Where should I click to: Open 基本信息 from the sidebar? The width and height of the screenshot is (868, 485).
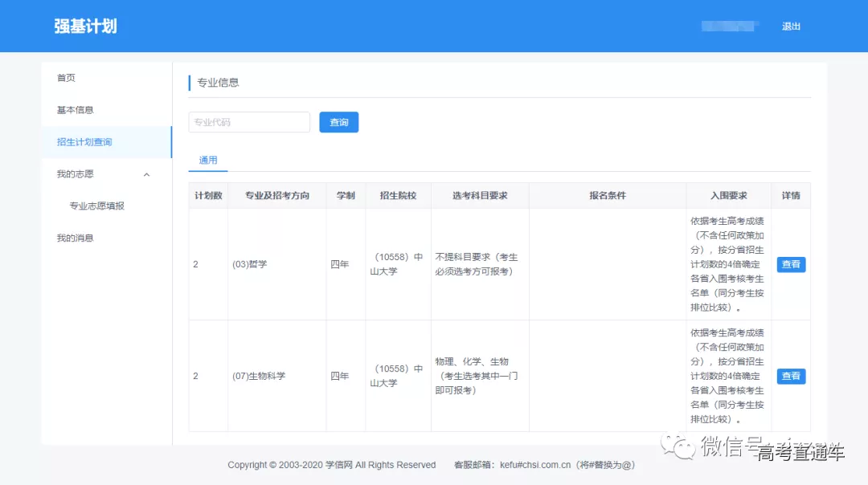75,110
